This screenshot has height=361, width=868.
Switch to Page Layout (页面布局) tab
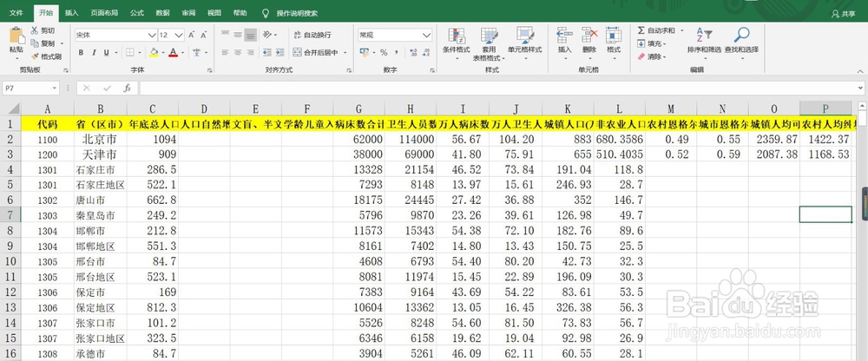[x=104, y=13]
